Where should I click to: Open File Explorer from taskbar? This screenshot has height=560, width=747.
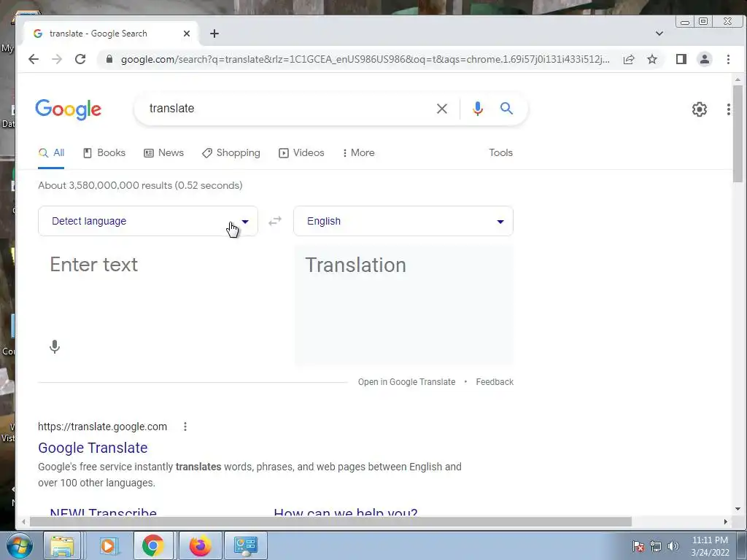63,545
